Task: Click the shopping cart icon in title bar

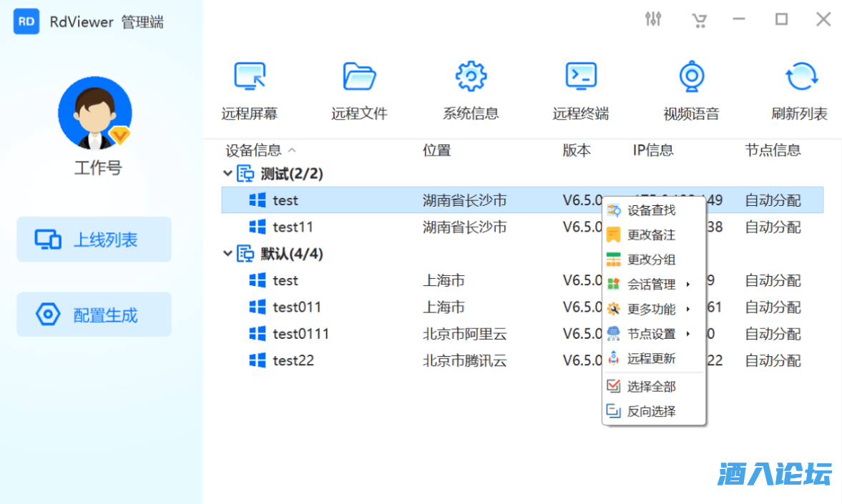Action: pyautogui.click(x=699, y=21)
